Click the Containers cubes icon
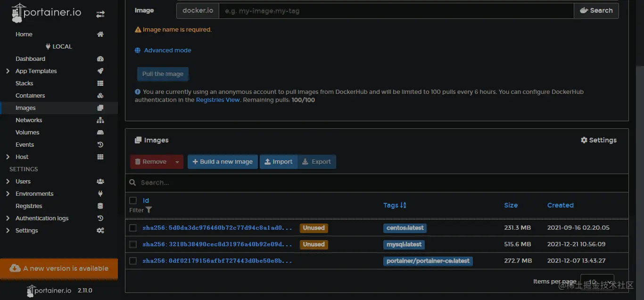 [x=100, y=96]
